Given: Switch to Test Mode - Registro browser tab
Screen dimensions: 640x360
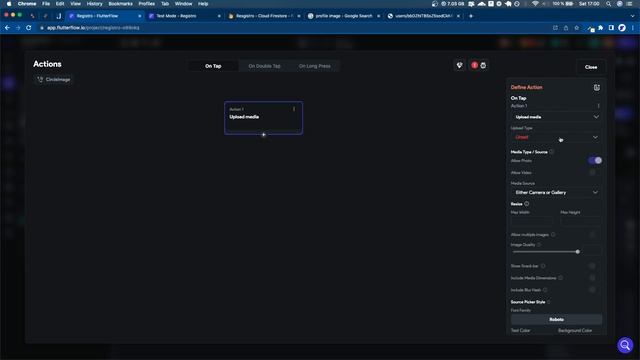Looking at the screenshot, I should [184, 16].
